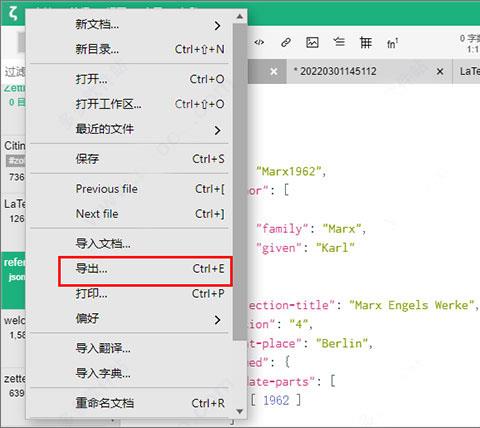Expand the 新文档 submenu arrow
The height and width of the screenshot is (428, 480).
217,25
